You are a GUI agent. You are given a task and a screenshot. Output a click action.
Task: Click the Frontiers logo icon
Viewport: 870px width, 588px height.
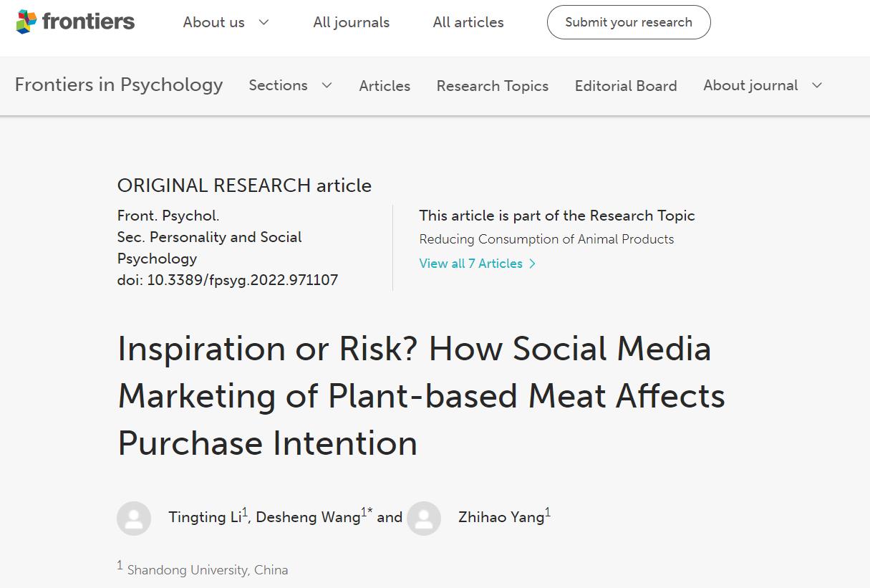tap(26, 22)
